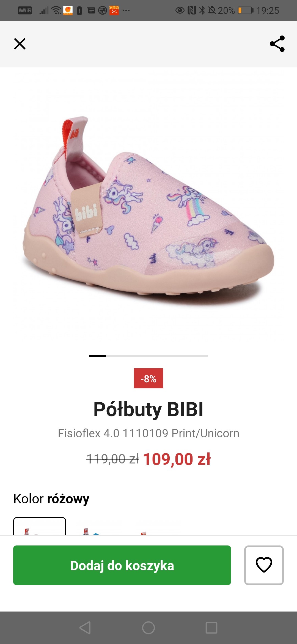Screen dimensions: 297x644
Task: Tap the -8% discount badge
Action: (148, 378)
